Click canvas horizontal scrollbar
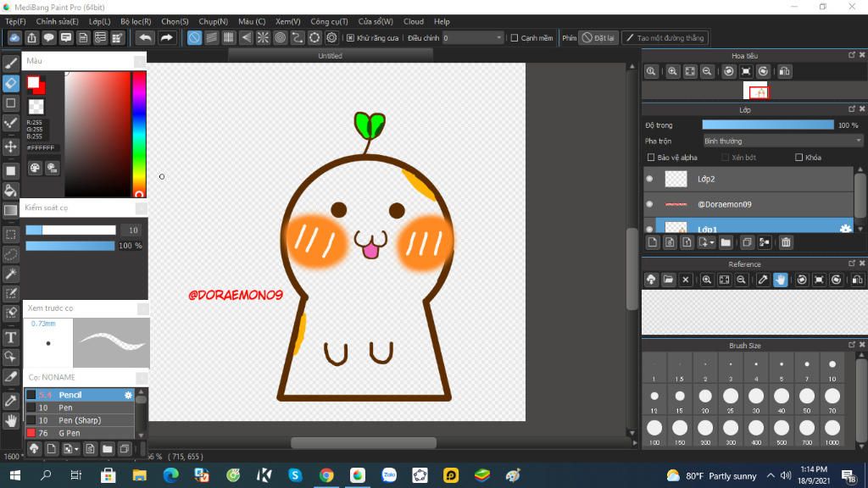The image size is (868, 488). [x=363, y=443]
